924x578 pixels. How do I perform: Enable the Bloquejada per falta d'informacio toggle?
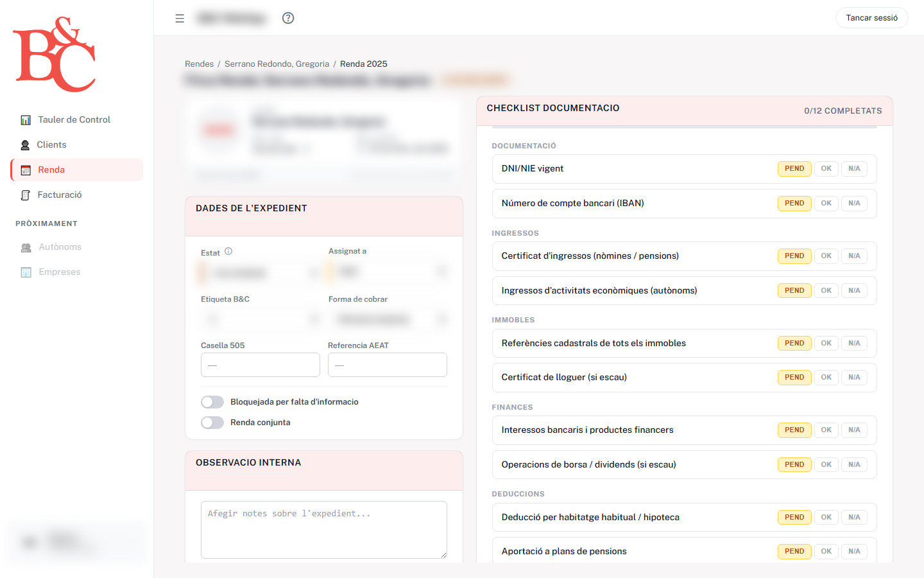click(212, 401)
